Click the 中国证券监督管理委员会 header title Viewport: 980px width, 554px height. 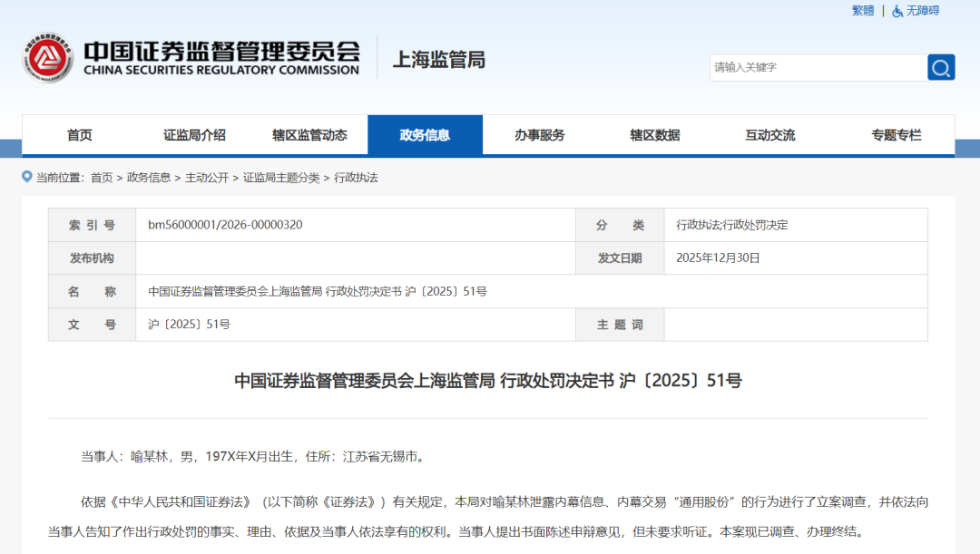[222, 51]
